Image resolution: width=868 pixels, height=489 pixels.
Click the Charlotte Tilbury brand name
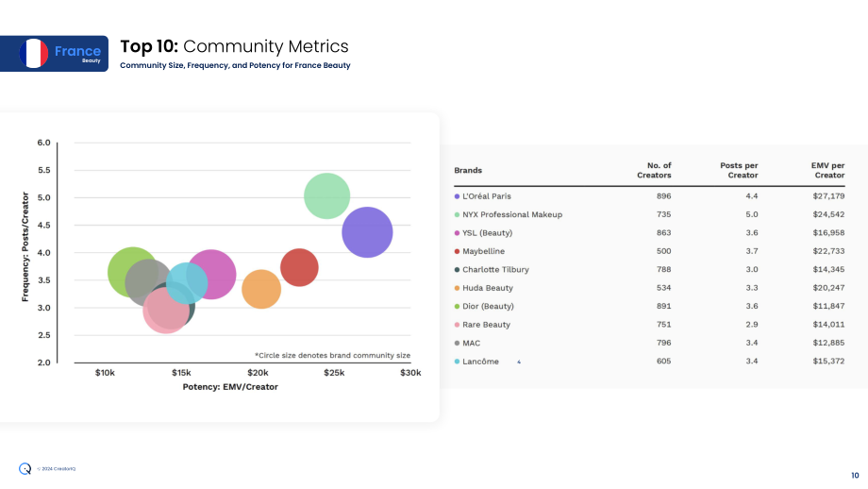495,270
